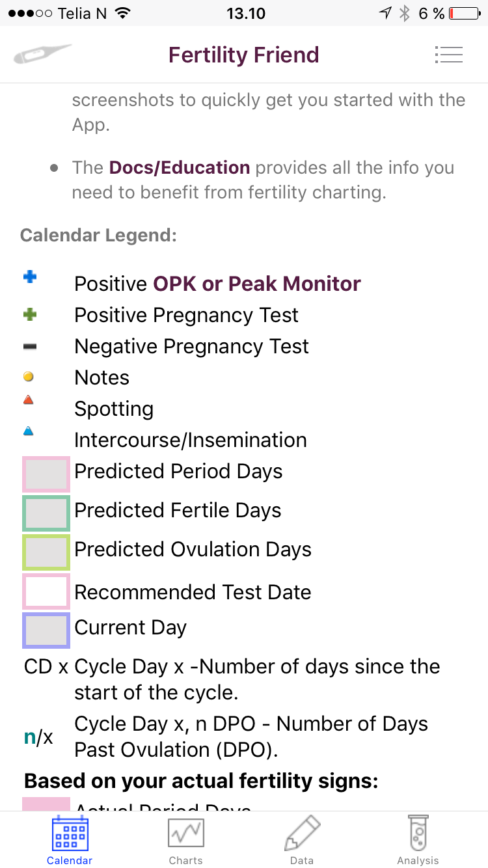This screenshot has width=488, height=868.
Task: Tap the Recommended Test Date swatch
Action: pyautogui.click(x=46, y=591)
